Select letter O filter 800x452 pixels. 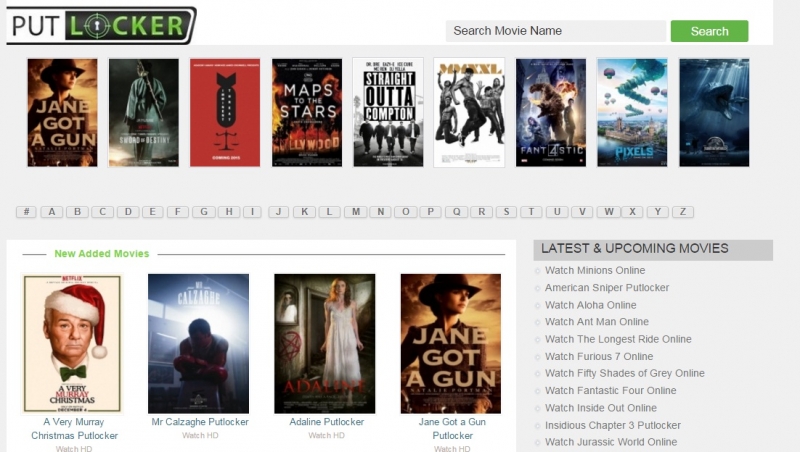point(406,212)
